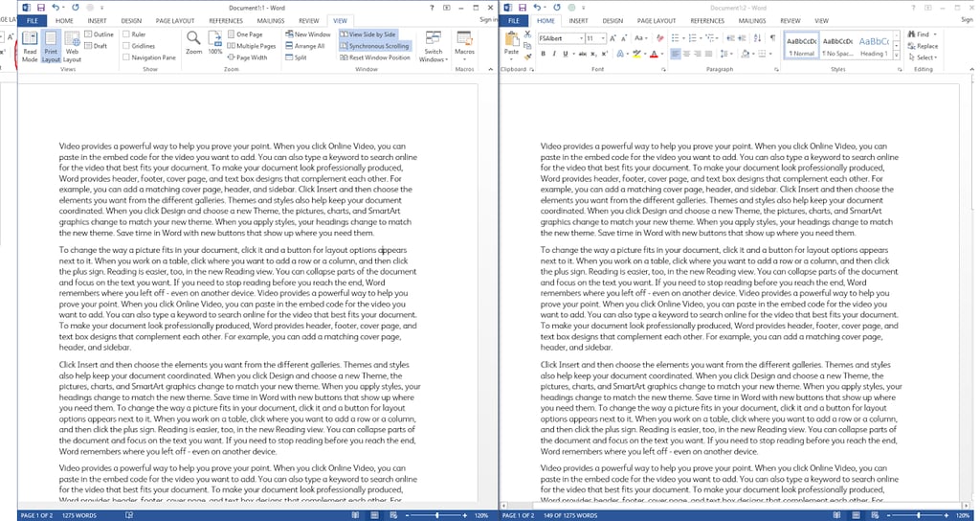Screen dimensions: 980x521
Task: Toggle Synchronous Scrolling off
Action: [374, 46]
